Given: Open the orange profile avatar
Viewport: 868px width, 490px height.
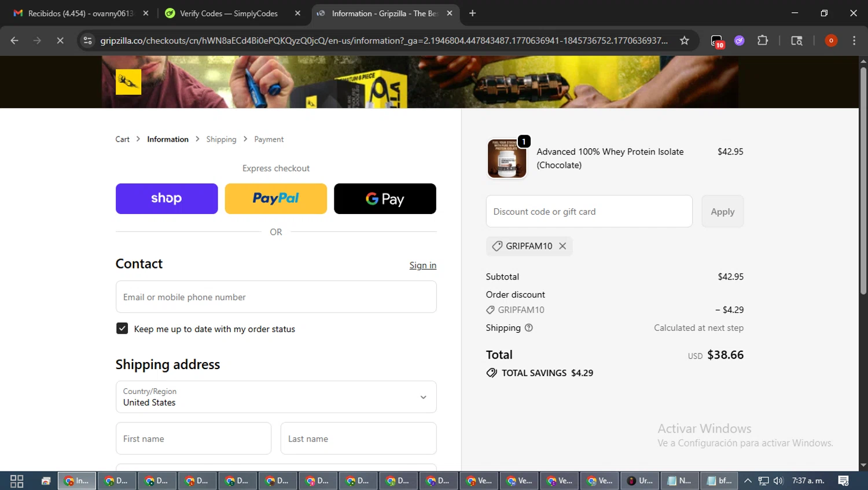Looking at the screenshot, I should click(831, 40).
